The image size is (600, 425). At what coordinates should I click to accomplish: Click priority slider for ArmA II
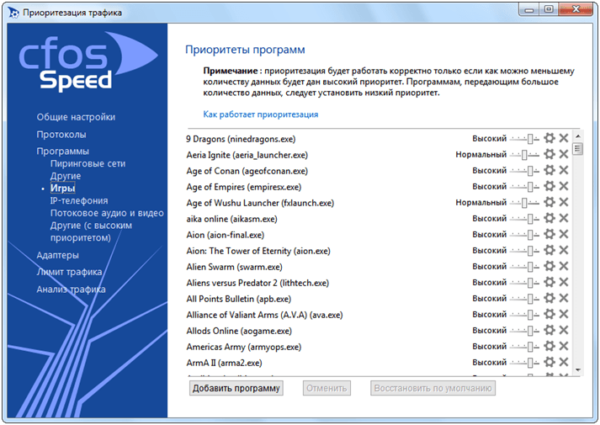point(525,363)
